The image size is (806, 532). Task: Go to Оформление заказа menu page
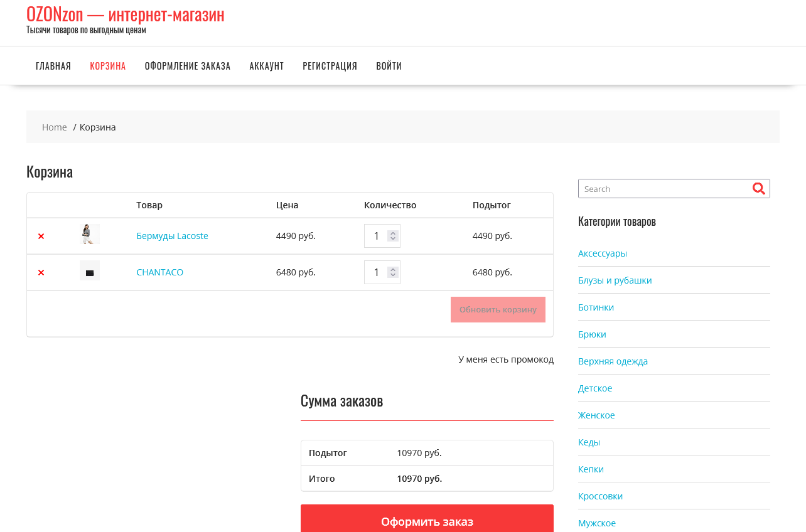[x=188, y=66]
